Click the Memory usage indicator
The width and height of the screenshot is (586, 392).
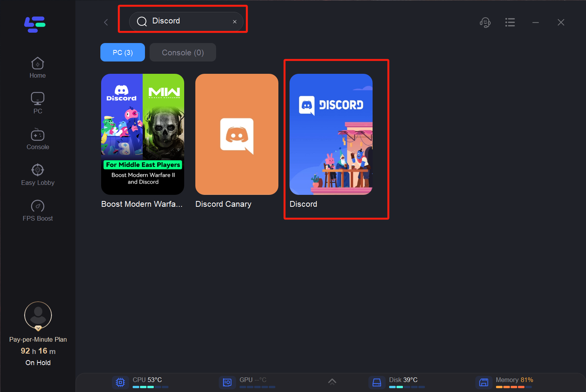pyautogui.click(x=514, y=382)
